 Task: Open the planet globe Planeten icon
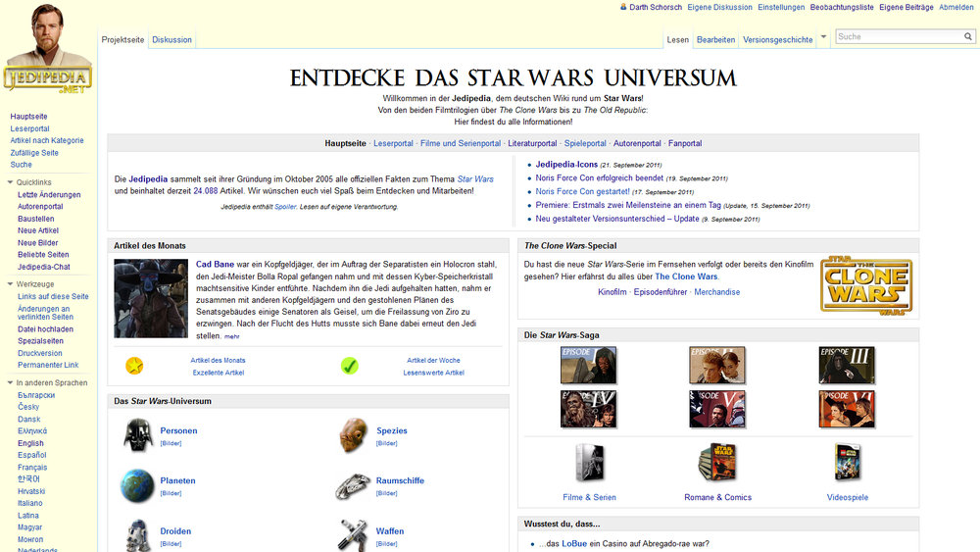tap(137, 485)
